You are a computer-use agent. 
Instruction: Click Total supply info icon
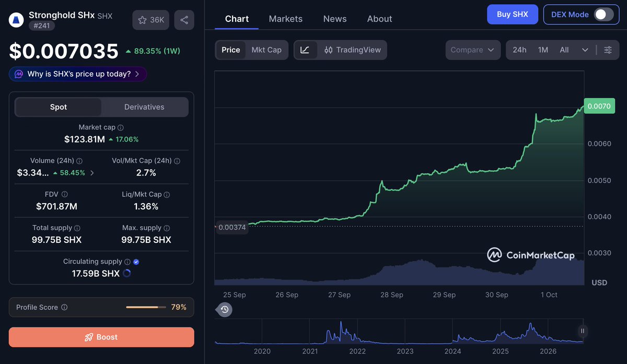(77, 228)
